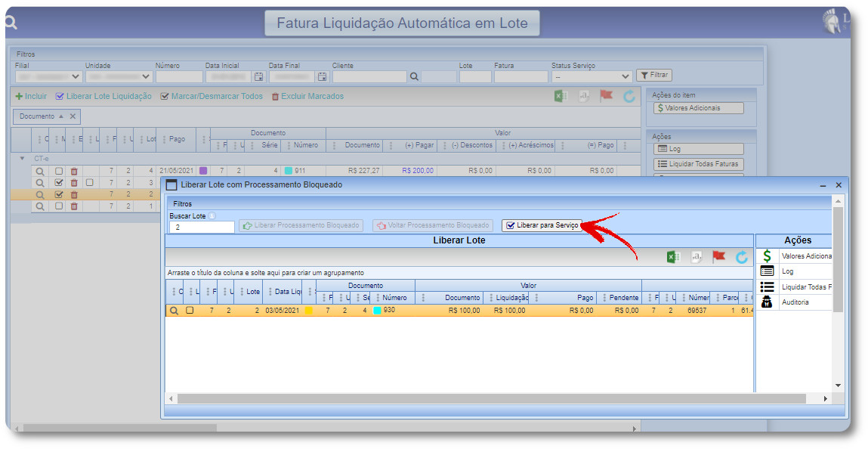Click the red flag icon in Liberar Lote
The width and height of the screenshot is (868, 449).
pos(718,257)
